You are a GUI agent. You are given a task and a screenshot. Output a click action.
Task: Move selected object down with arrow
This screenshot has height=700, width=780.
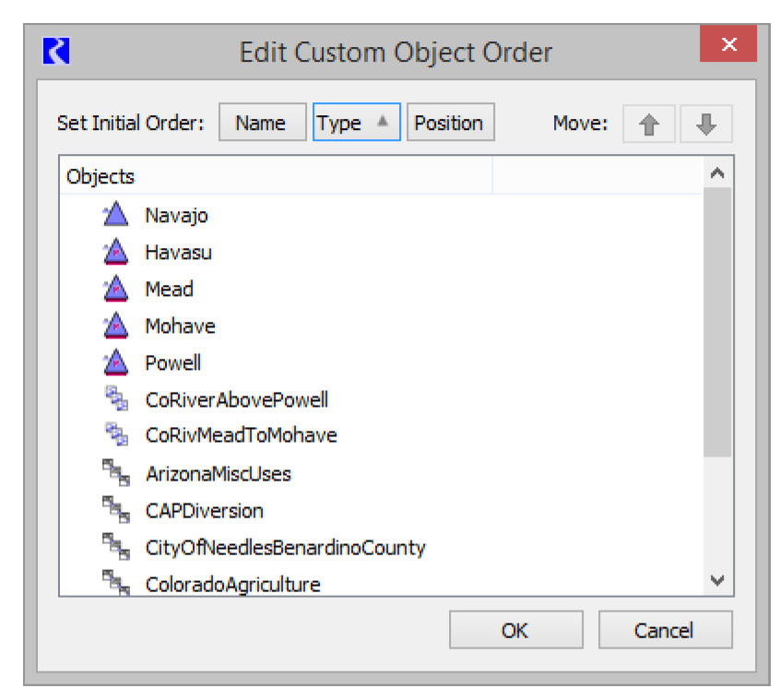click(706, 125)
